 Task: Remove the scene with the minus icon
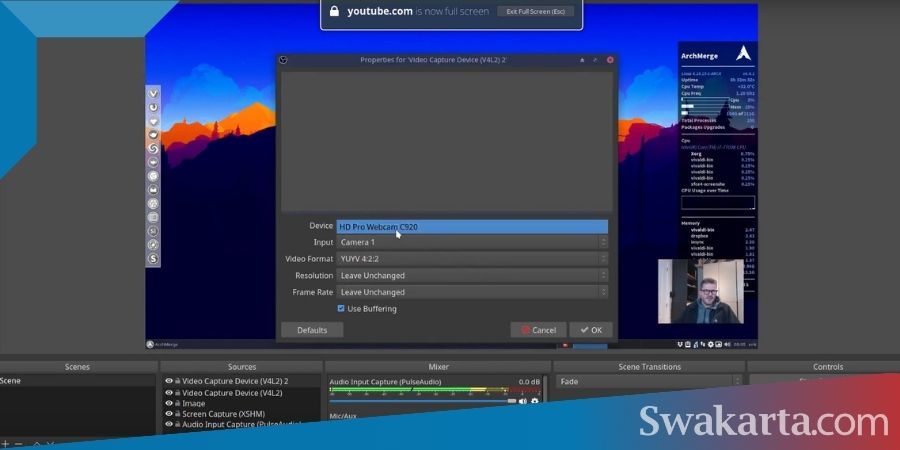19,444
